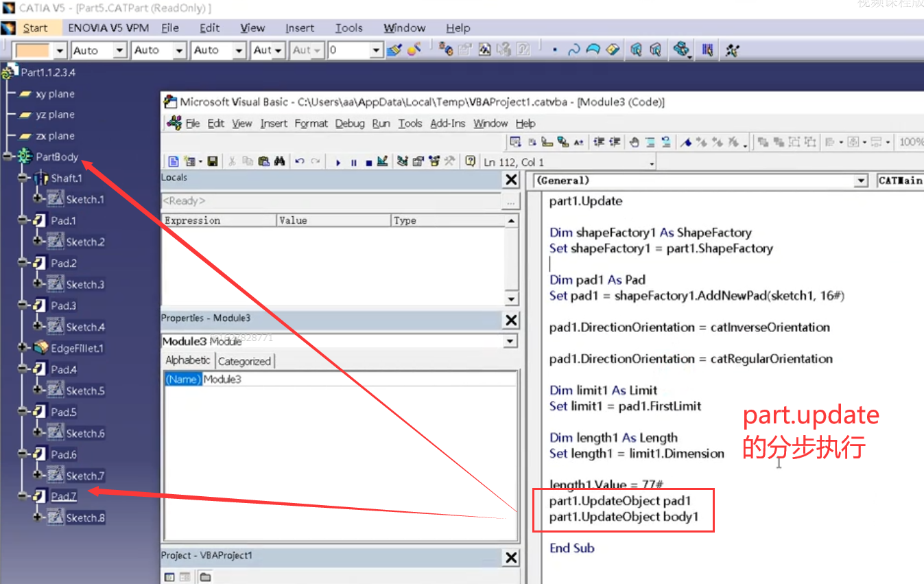Switch to the Alphabetic properties tab
Viewport: 924px width, 584px height.
[188, 360]
